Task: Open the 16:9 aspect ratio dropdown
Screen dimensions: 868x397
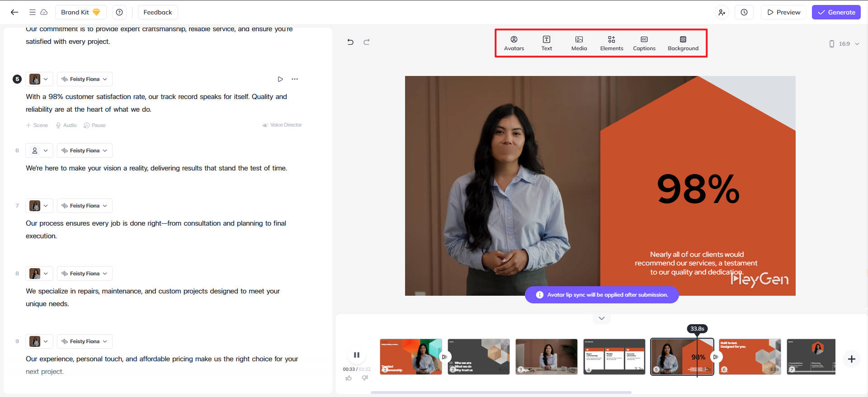Action: click(844, 44)
